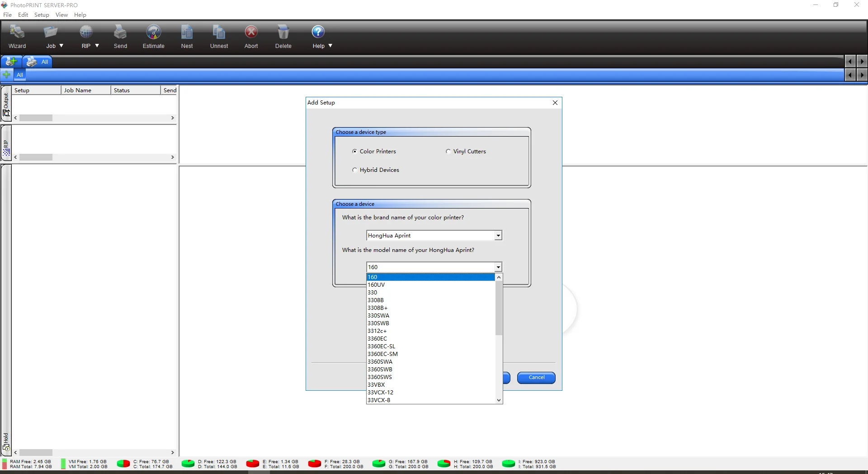The height and width of the screenshot is (474, 868).
Task: Click the Send printer icon
Action: pyautogui.click(x=120, y=32)
